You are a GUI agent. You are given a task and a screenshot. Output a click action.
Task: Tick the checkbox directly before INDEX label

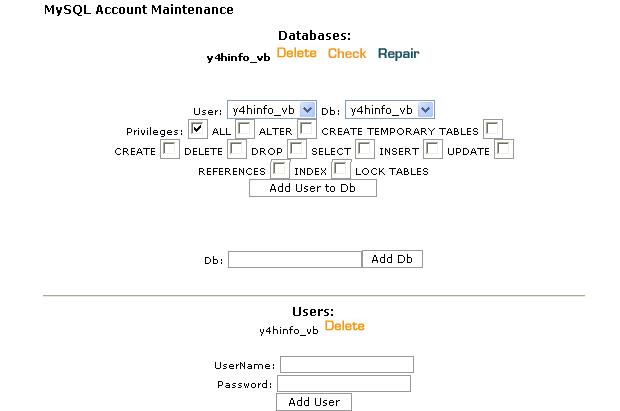(280, 169)
